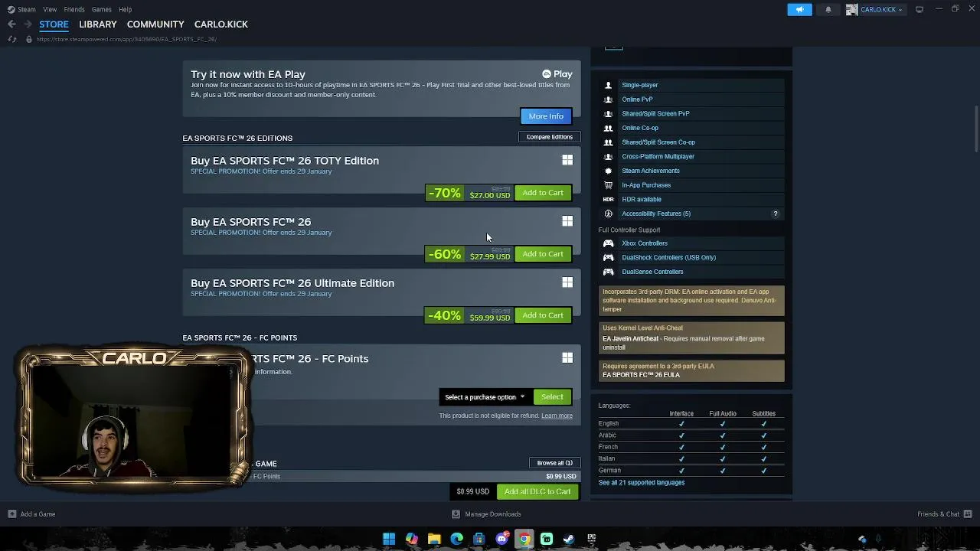The height and width of the screenshot is (551, 980).
Task: Click the Manage Downloads icon
Action: [x=456, y=514]
